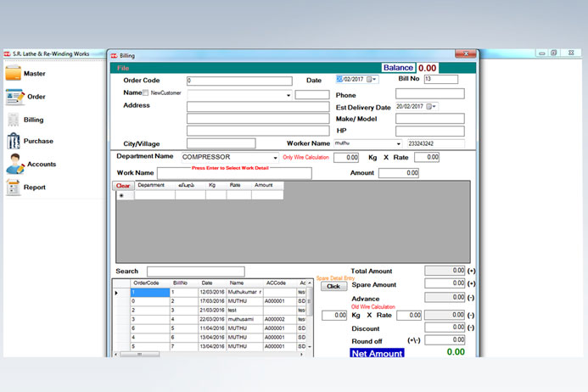Open Est Delivery Date calendar icon
Screen dimensions: 588x392
point(432,107)
